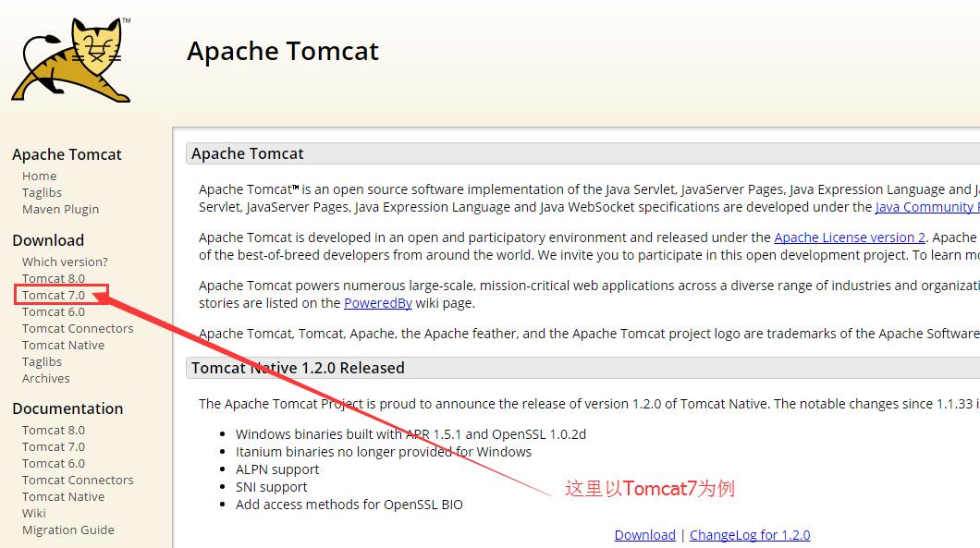Screen dimensions: 980x548
Task: Open Tomcat 8.0 under Download
Action: pos(53,278)
